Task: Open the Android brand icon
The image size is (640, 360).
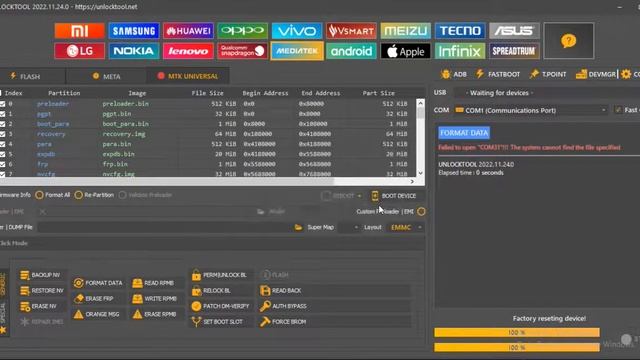Action: 351,51
